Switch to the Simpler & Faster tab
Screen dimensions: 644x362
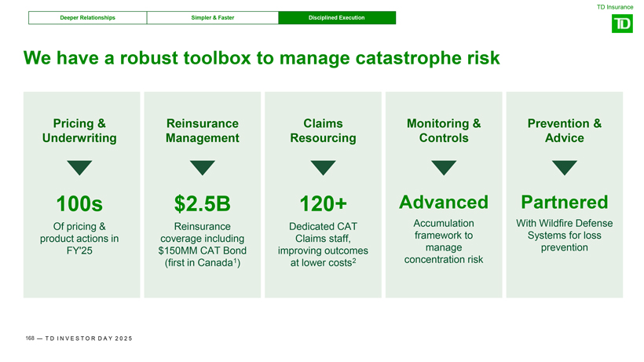[x=212, y=18]
